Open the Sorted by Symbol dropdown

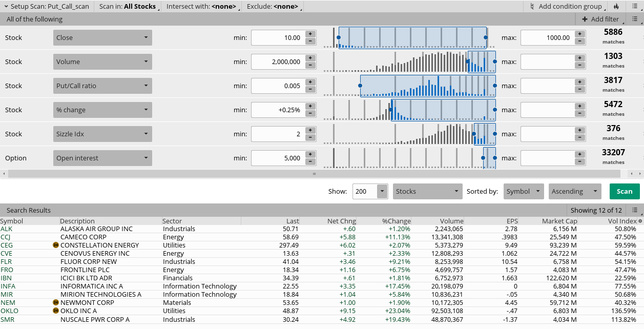524,191
